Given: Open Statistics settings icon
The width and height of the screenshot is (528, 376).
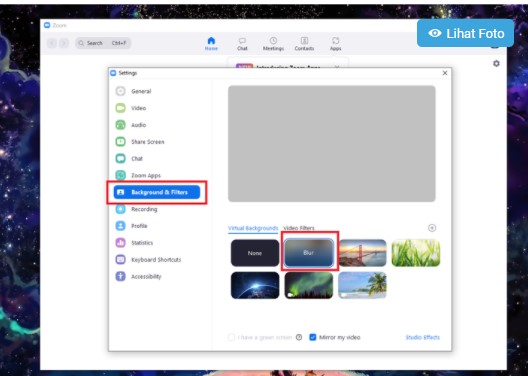Looking at the screenshot, I should [x=120, y=243].
